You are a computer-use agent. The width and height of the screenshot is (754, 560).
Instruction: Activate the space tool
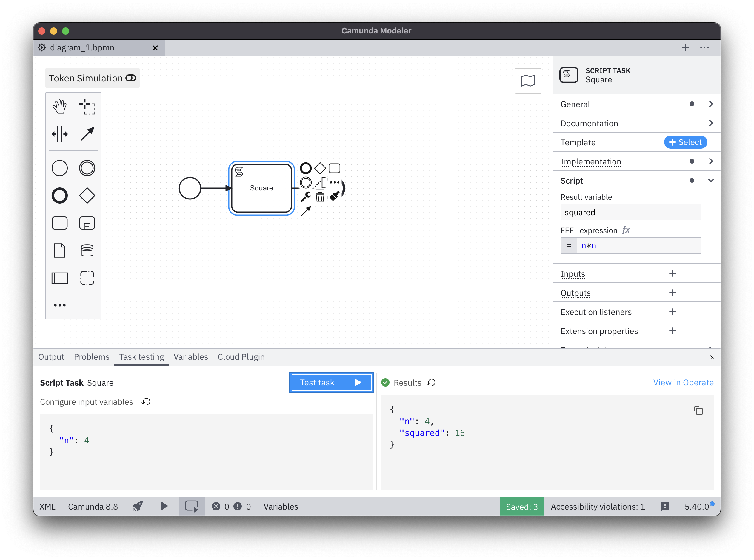(x=60, y=134)
